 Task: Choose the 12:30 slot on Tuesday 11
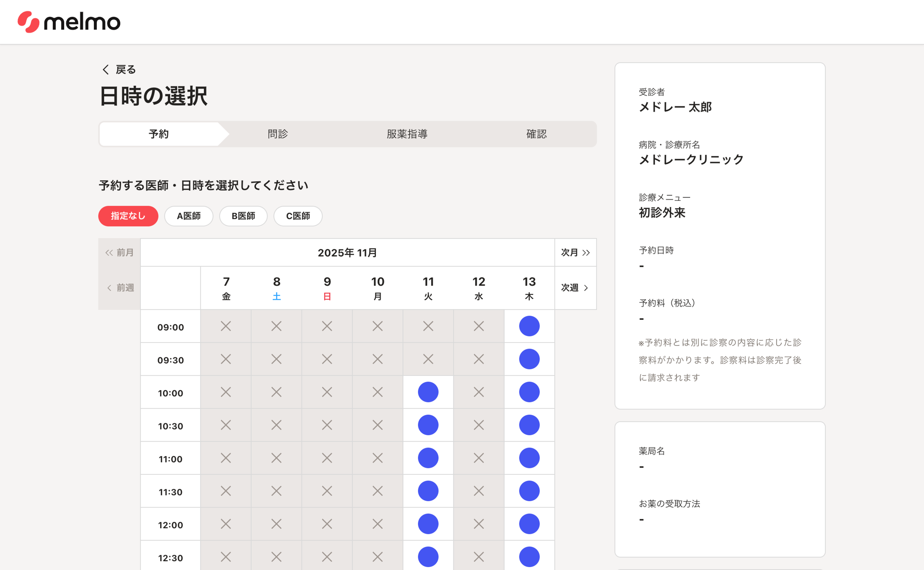click(x=428, y=557)
